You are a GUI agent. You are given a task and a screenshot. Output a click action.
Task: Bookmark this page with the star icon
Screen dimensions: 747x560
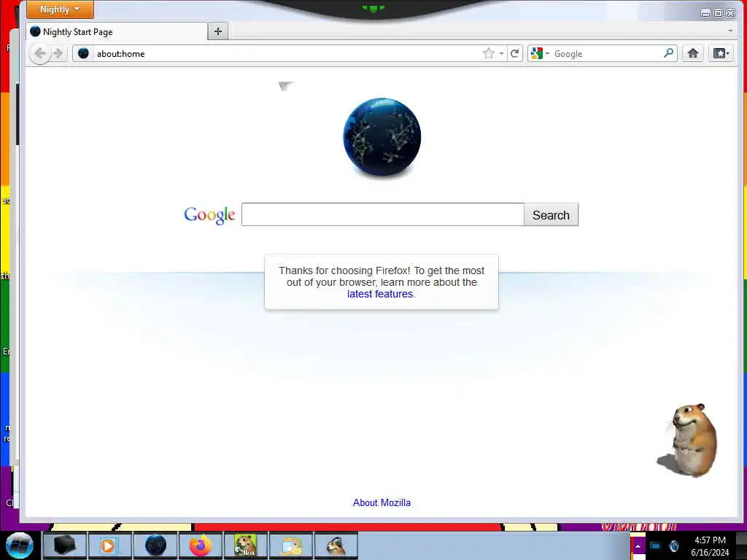pos(488,53)
